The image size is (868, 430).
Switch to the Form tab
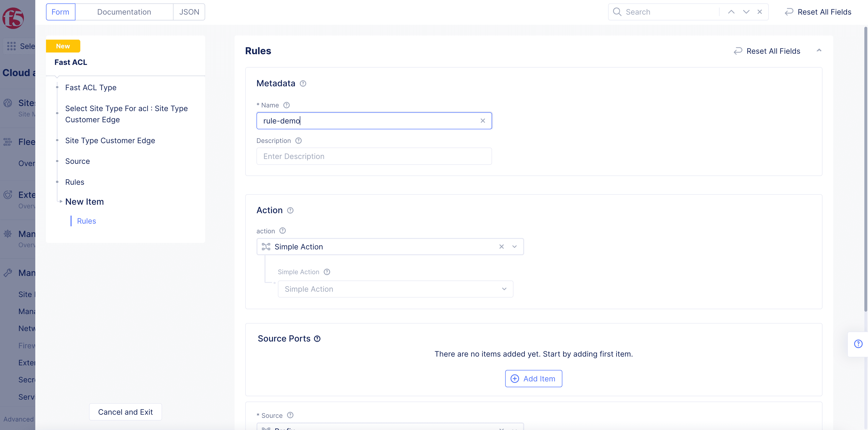coord(60,12)
